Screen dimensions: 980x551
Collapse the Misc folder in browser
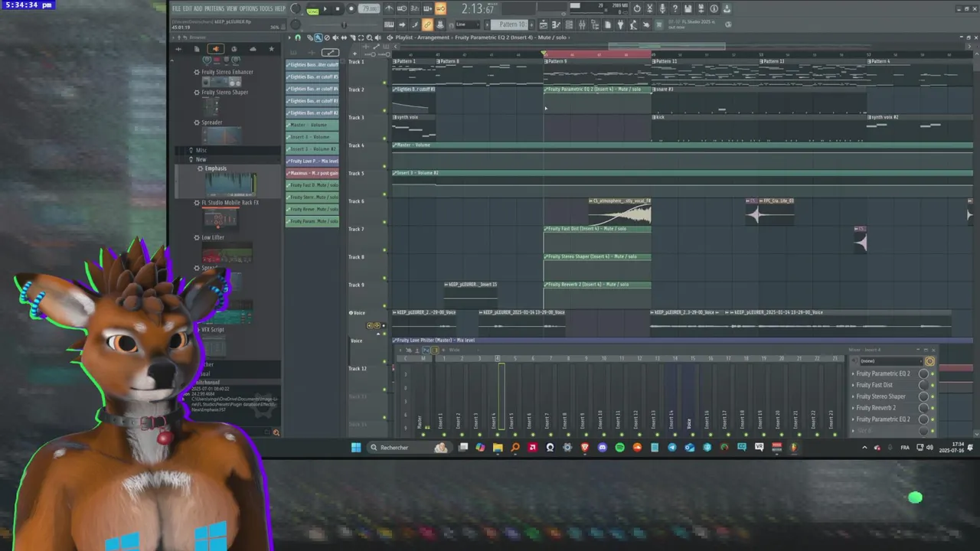[x=201, y=150]
